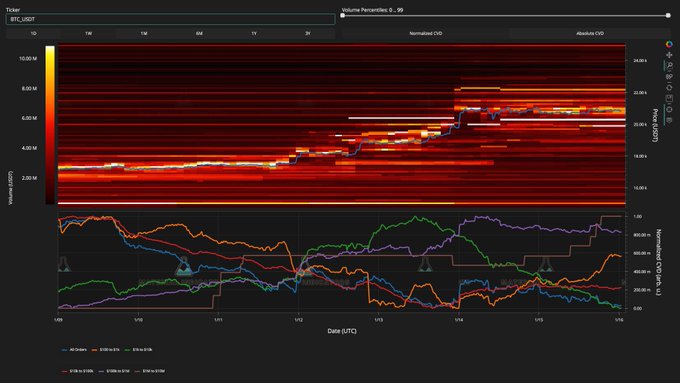Select the 3Y timeframe button
The width and height of the screenshot is (680, 383).
pyautogui.click(x=308, y=33)
